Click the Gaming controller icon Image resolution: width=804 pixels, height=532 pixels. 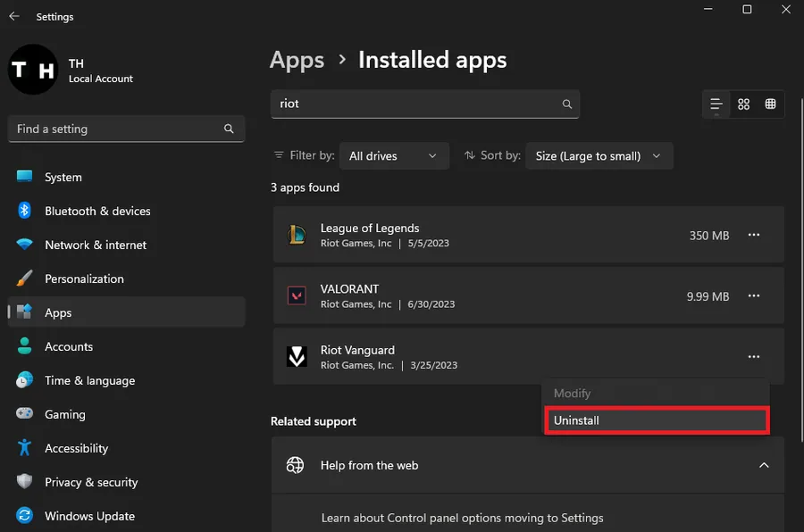24,413
